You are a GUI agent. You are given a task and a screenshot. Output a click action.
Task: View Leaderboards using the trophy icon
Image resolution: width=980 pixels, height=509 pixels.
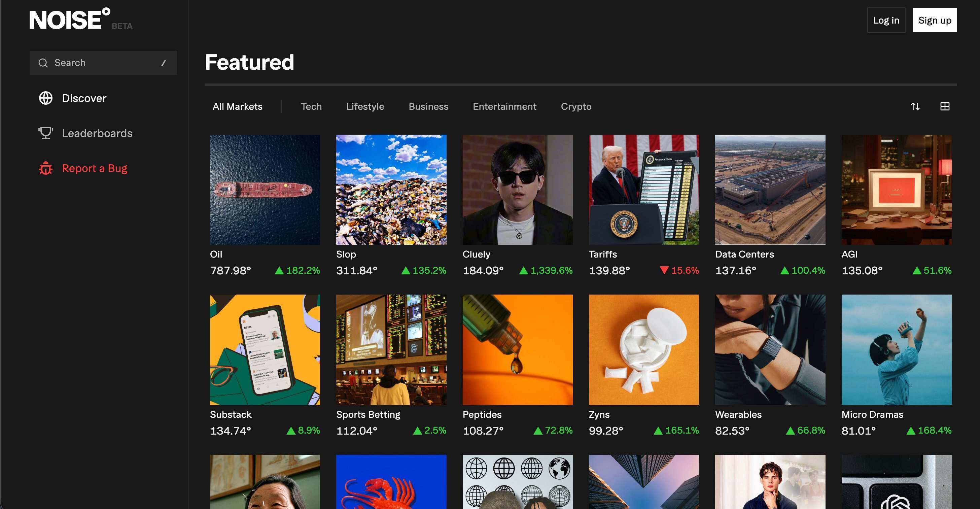click(x=46, y=133)
